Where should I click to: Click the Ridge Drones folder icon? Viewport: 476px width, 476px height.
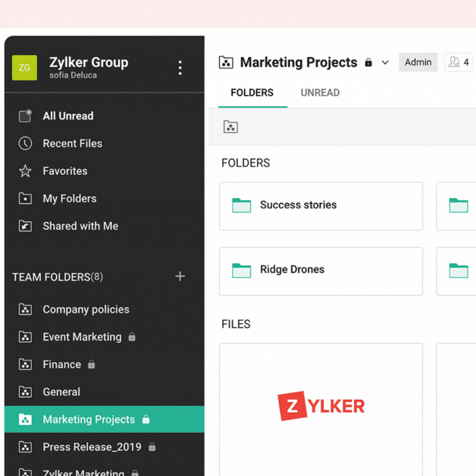[242, 271]
